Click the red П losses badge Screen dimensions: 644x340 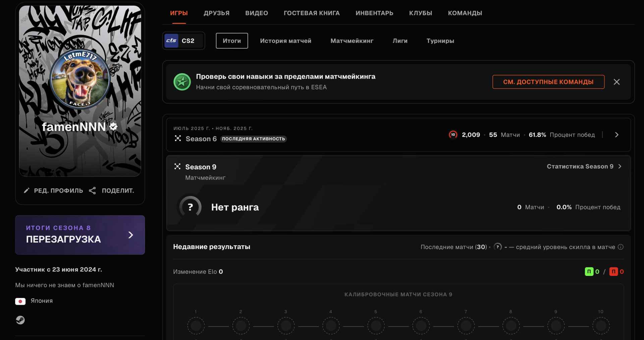click(x=613, y=272)
